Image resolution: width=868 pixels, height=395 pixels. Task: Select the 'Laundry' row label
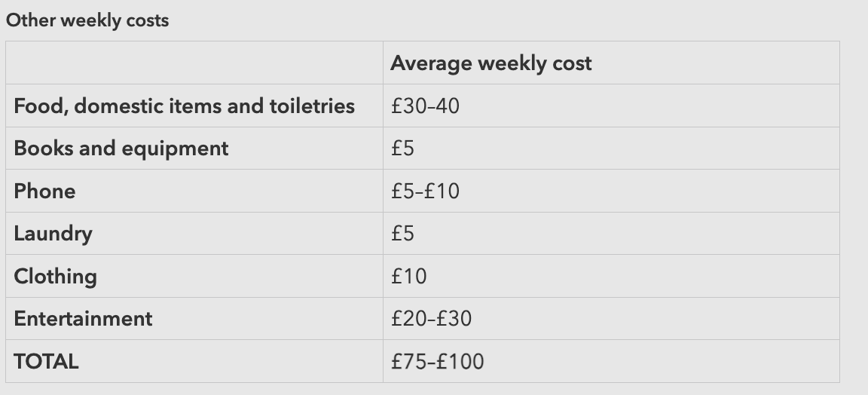pyautogui.click(x=53, y=234)
